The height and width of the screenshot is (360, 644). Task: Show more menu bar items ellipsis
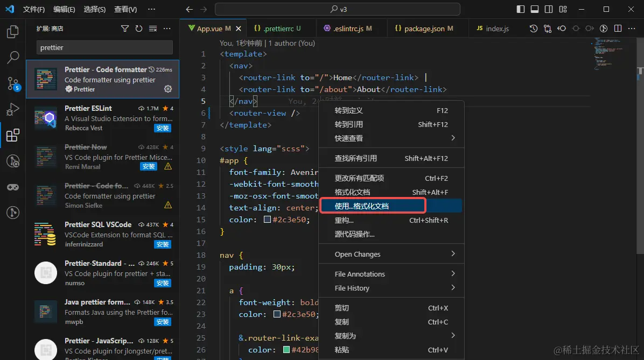click(151, 9)
